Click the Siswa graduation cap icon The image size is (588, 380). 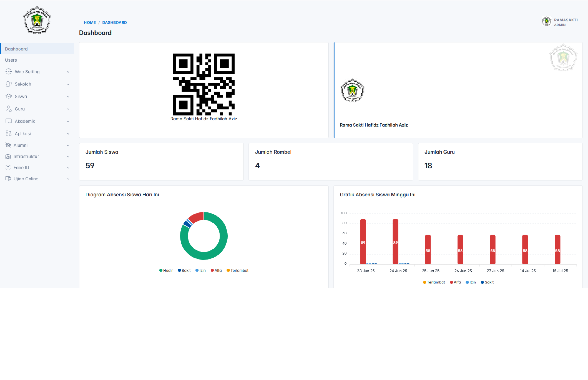[9, 96]
